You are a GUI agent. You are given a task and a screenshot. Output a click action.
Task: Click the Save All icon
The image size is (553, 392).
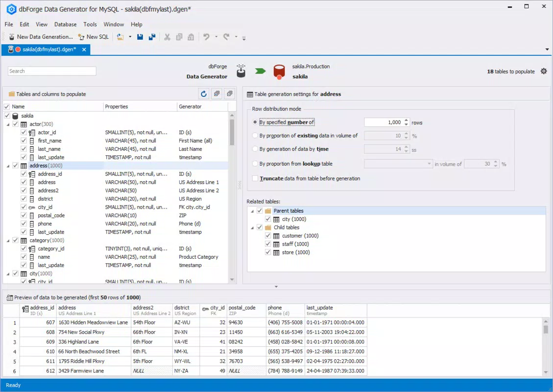152,37
